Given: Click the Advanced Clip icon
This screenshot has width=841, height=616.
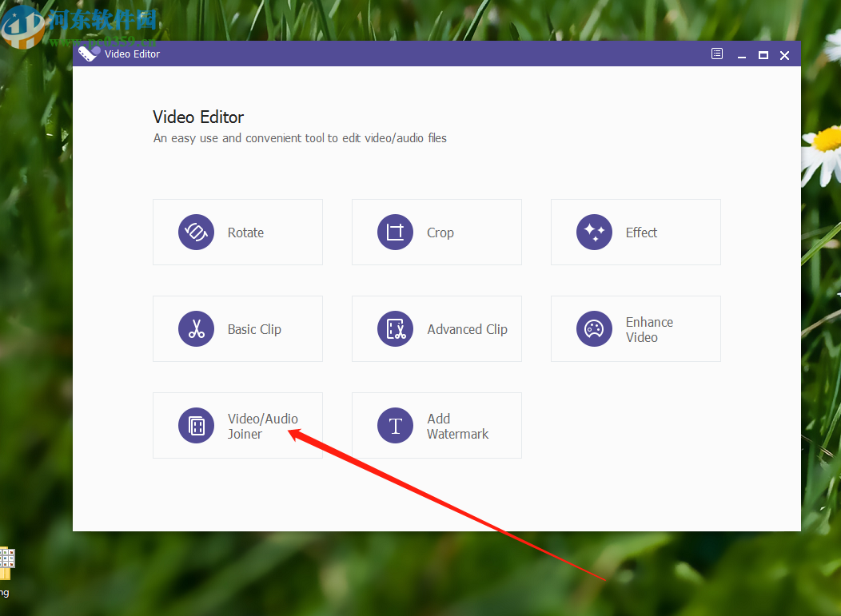Looking at the screenshot, I should click(395, 328).
